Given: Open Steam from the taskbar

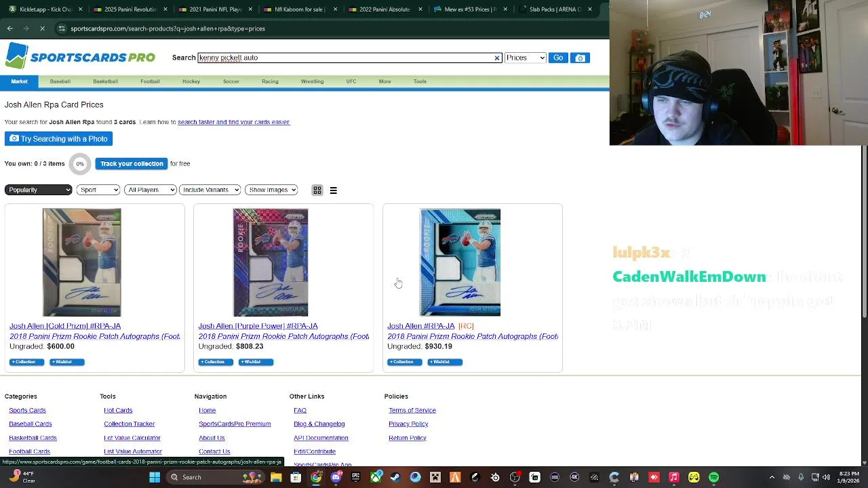Looking at the screenshot, I should point(395,477).
